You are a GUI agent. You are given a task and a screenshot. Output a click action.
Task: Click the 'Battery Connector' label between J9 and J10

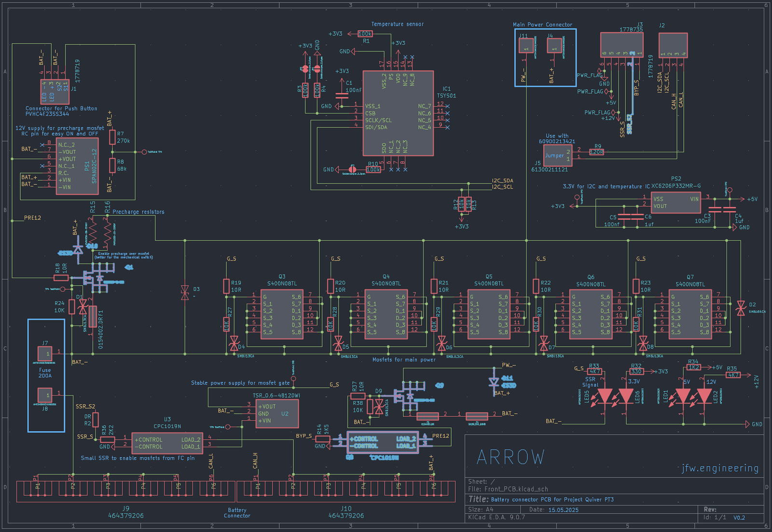(237, 513)
